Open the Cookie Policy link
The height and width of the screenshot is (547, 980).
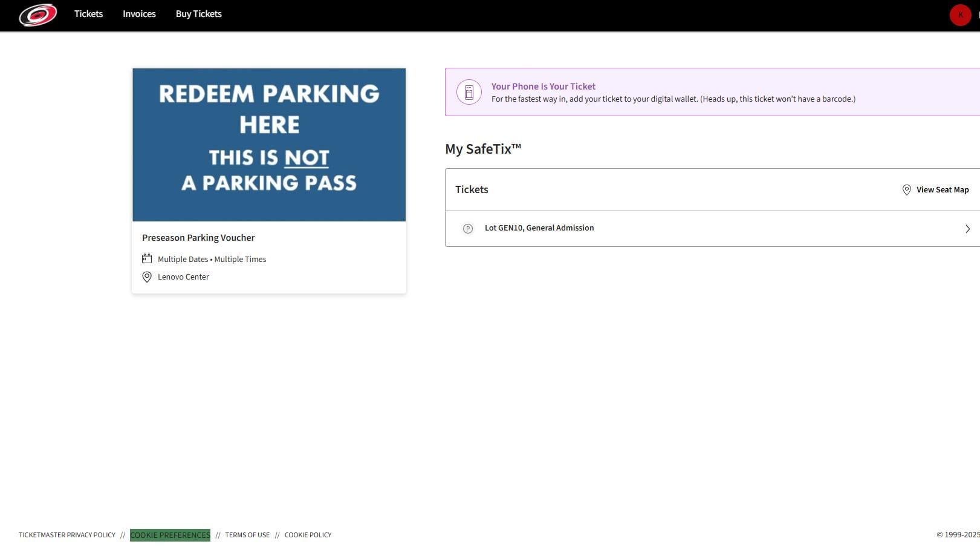(308, 535)
